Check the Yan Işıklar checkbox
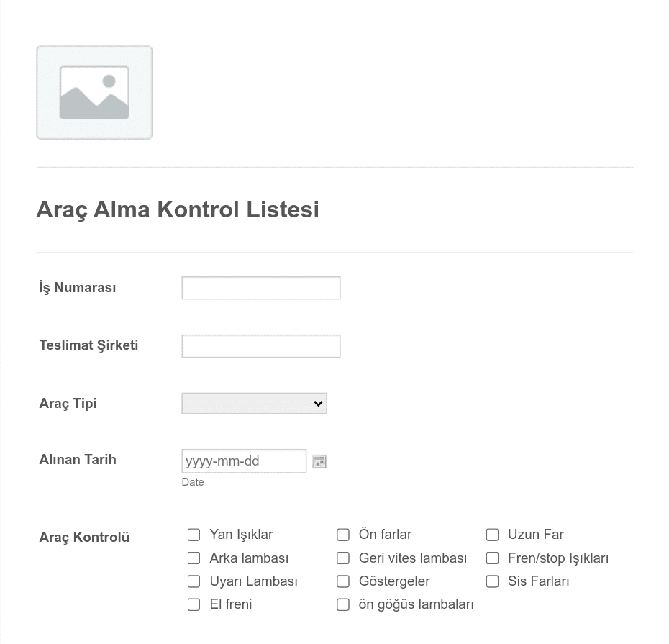The width and height of the screenshot is (669, 644). pos(194,535)
